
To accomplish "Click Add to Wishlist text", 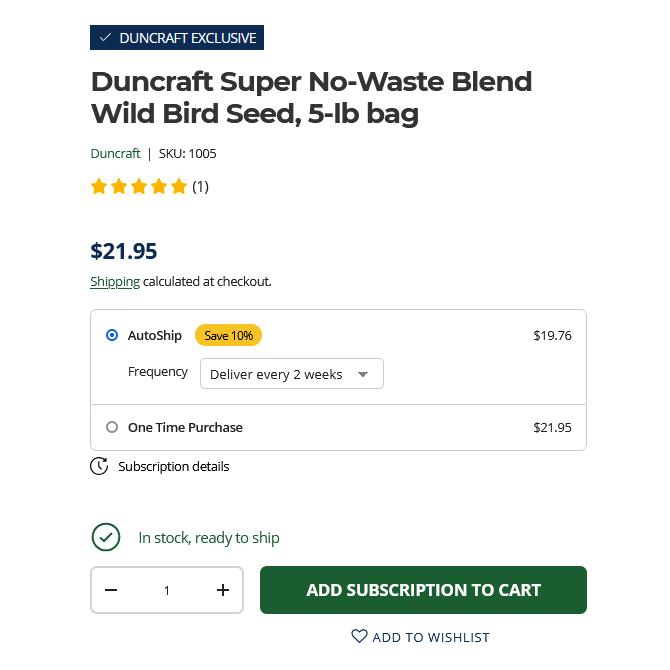I will (x=431, y=637).
